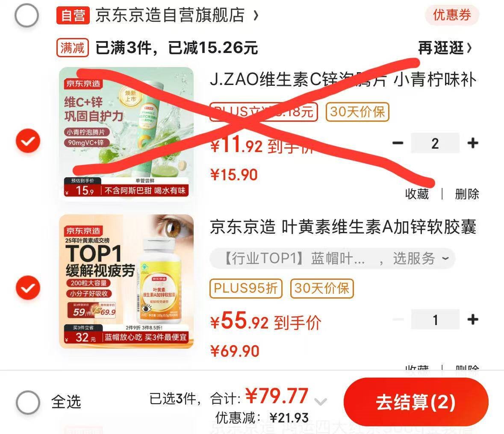504x434 pixels.
Task: Uncheck the vitamin C effervescent tablets item
Action: click(x=28, y=141)
